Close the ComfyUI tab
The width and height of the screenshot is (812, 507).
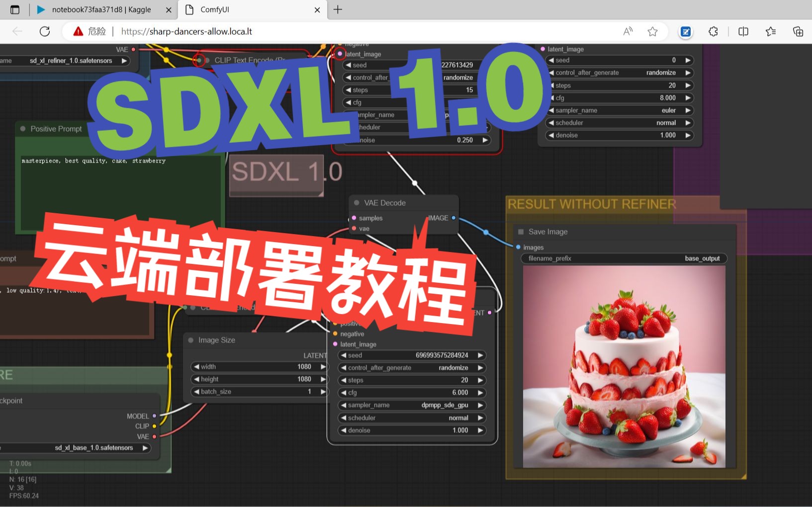[317, 9]
